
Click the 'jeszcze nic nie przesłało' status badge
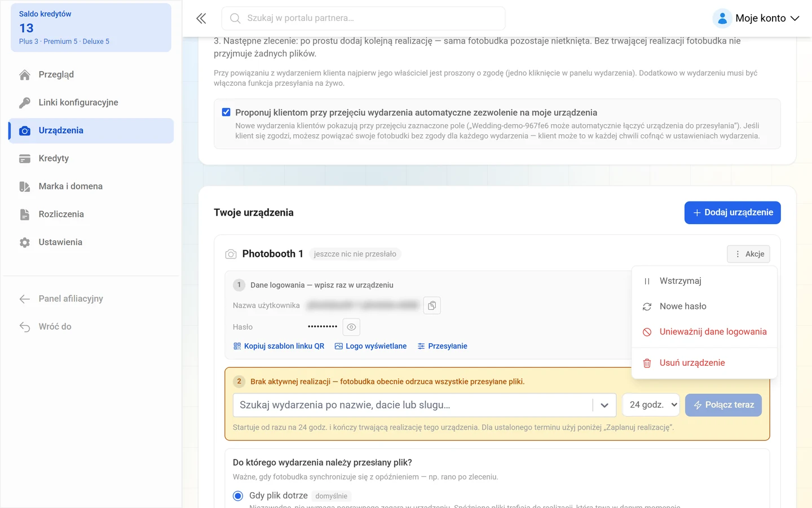[x=355, y=254]
